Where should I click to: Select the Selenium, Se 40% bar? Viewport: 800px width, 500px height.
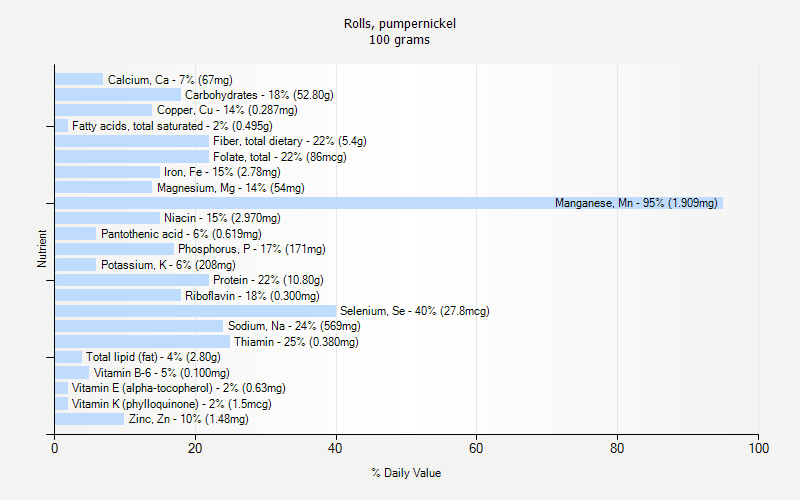195,311
